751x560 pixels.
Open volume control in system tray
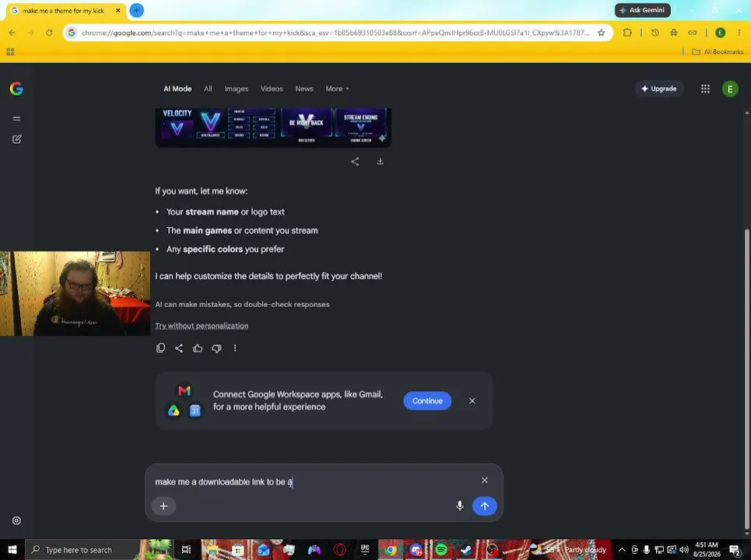pyautogui.click(x=684, y=549)
